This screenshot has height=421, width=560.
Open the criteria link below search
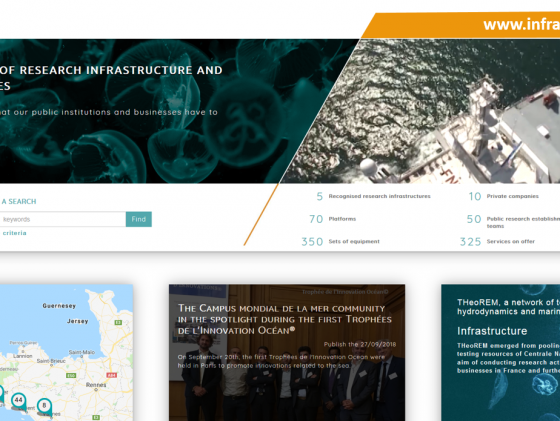(14, 233)
